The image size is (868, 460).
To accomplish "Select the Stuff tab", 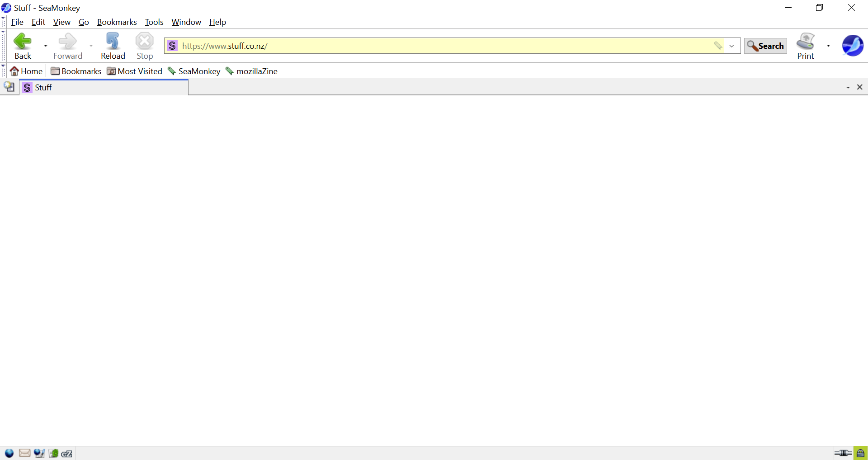I will (104, 87).
